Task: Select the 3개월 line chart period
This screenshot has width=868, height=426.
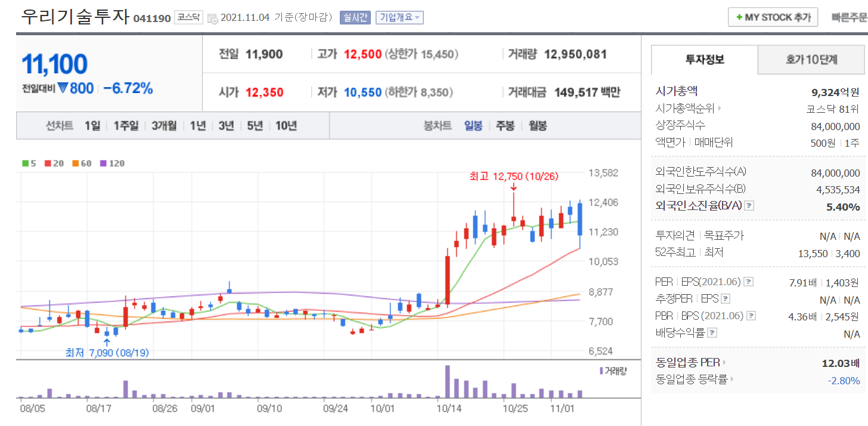Action: (x=164, y=126)
